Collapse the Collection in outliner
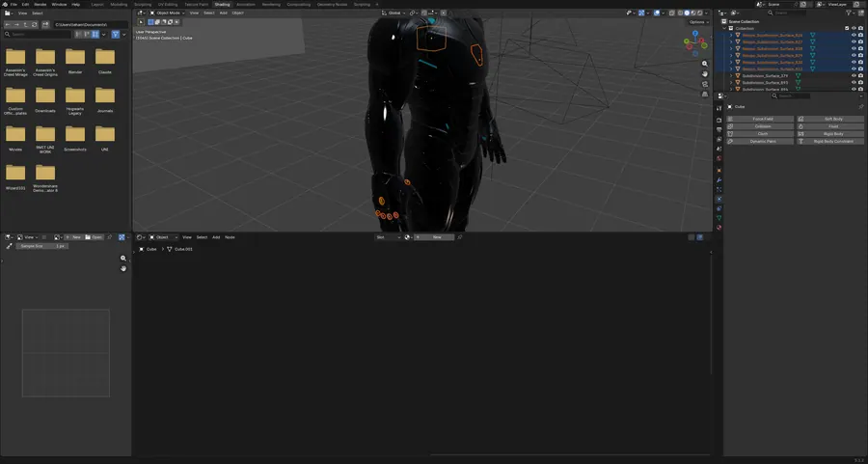Screen dimensions: 868x464 click(x=724, y=28)
